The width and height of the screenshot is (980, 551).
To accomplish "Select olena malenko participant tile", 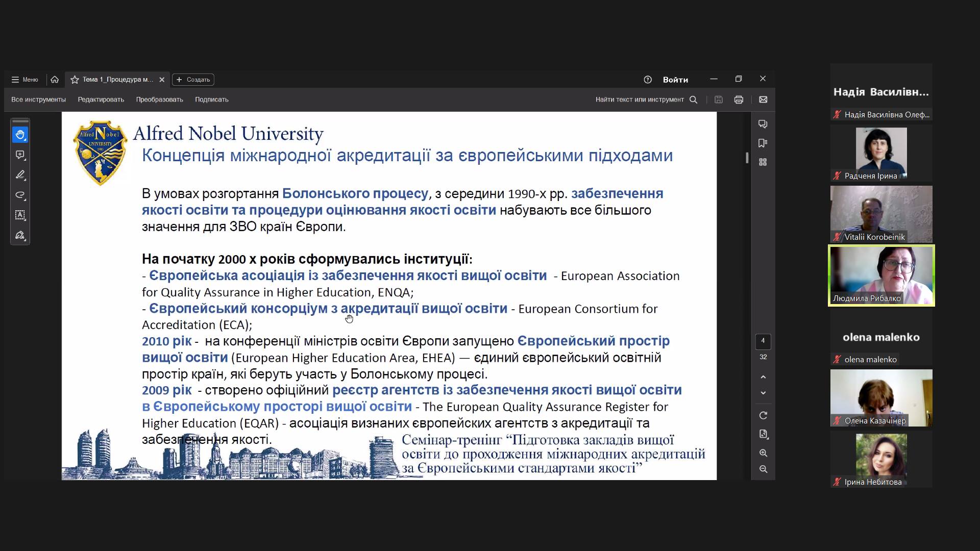I will [x=881, y=337].
